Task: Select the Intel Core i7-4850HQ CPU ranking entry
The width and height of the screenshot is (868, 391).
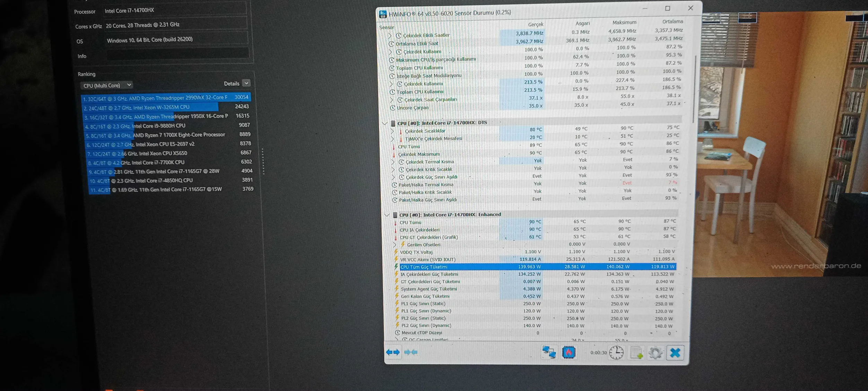Action: pyautogui.click(x=171, y=180)
